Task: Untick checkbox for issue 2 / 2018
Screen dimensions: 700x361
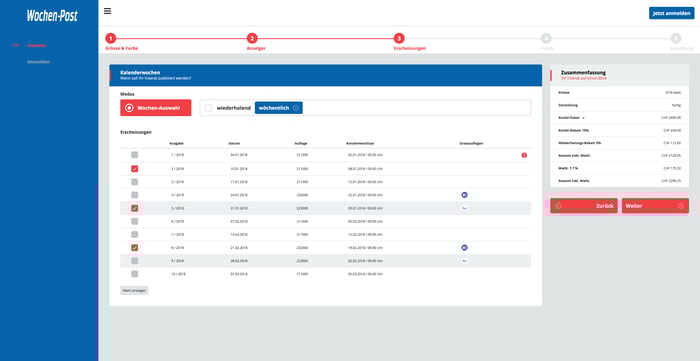Action: (134, 169)
